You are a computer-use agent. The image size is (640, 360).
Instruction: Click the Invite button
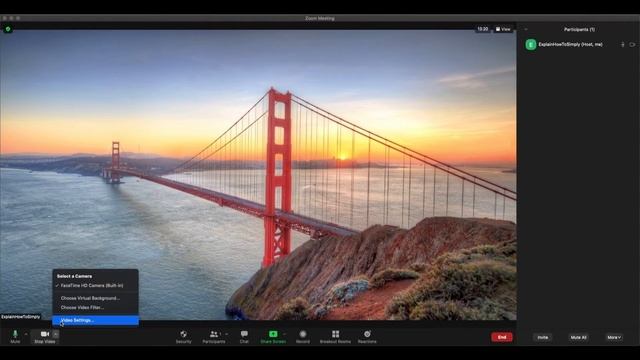(x=542, y=337)
